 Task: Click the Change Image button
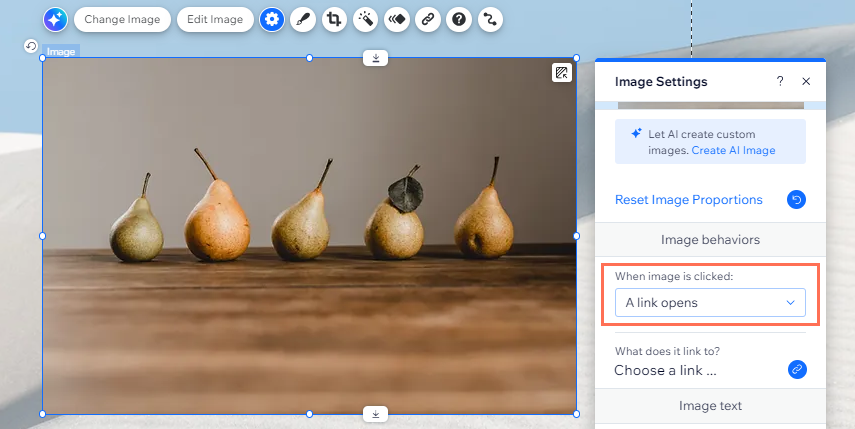pyautogui.click(x=122, y=19)
